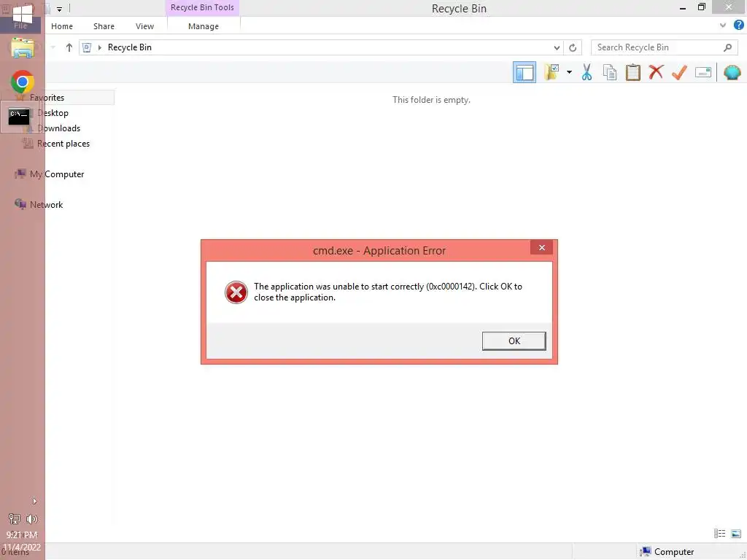Select Network in the navigation pane

pyautogui.click(x=46, y=205)
